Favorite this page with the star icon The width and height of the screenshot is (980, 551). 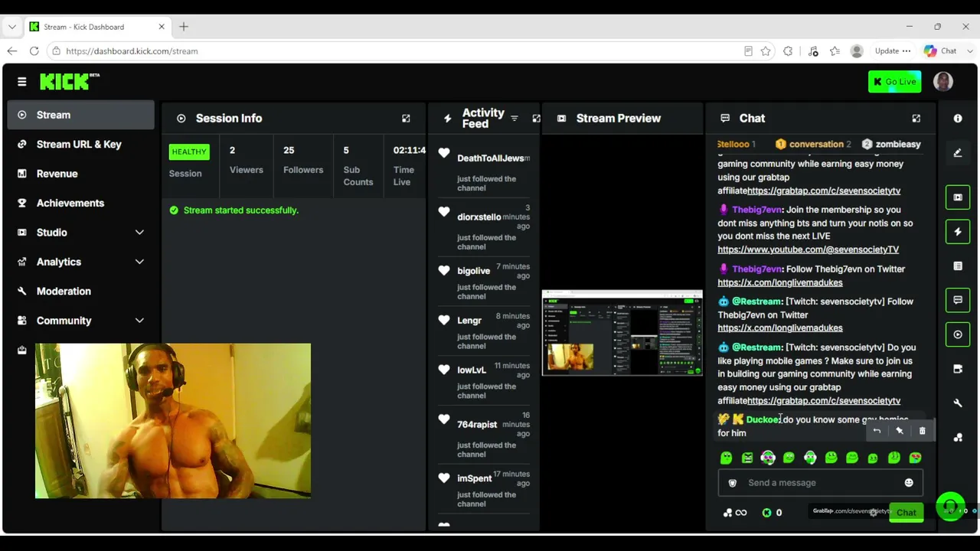(766, 51)
